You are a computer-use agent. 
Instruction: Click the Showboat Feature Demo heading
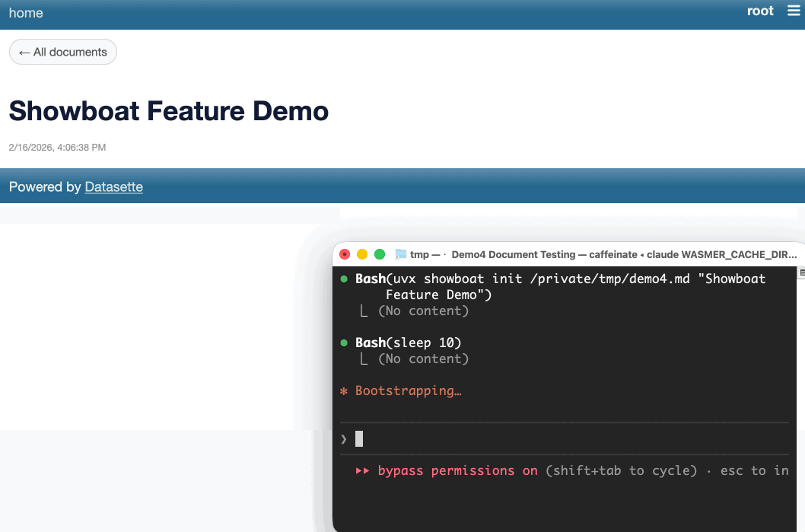168,111
